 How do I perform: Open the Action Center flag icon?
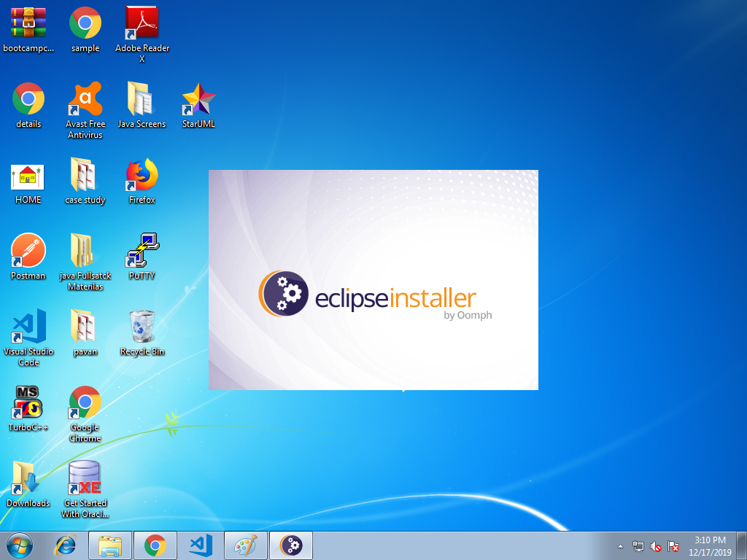click(x=673, y=546)
